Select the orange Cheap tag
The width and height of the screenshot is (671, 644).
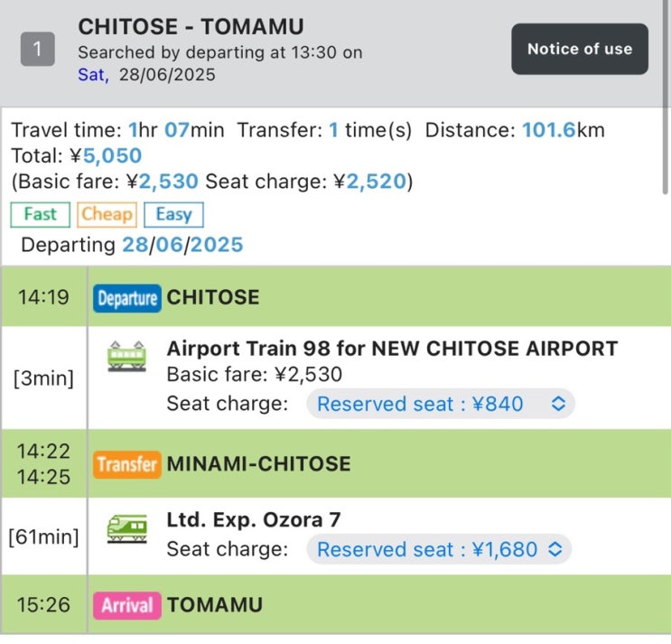coord(107,215)
